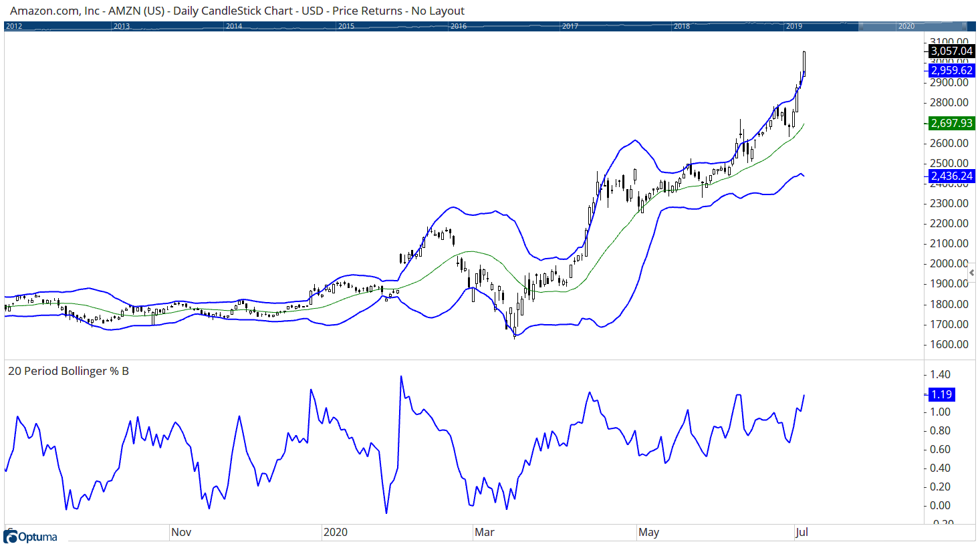The image size is (980, 546).
Task: Click the 0.80 label on the %B scale
Action: (x=941, y=430)
